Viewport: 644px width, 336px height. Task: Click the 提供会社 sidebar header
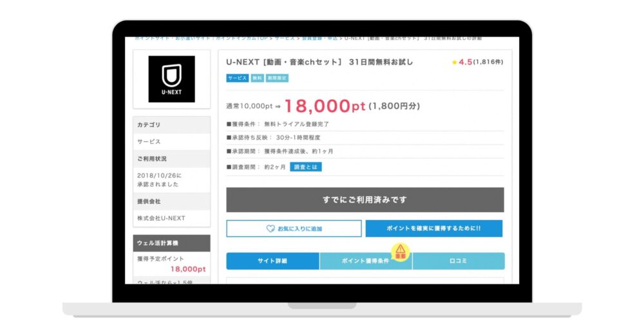coord(172,201)
